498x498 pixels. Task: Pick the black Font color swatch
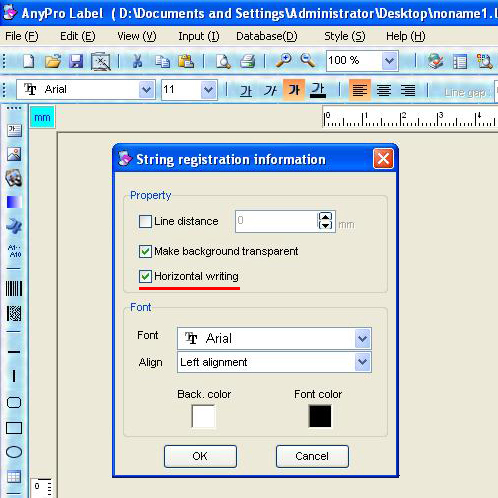[x=320, y=416]
